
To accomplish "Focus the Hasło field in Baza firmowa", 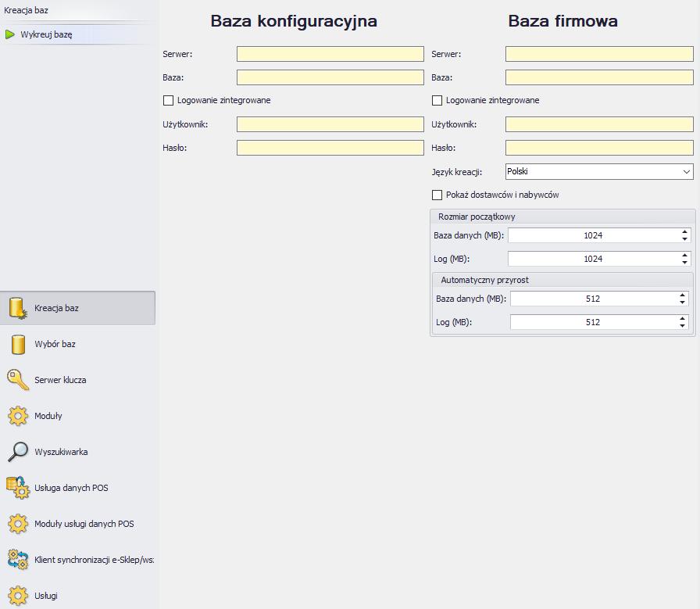I will point(599,148).
